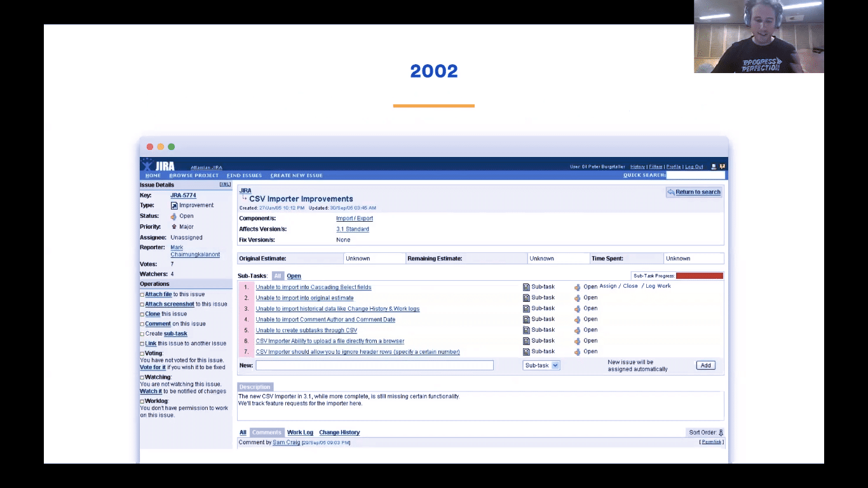Check the Watching operation checkbox
This screenshot has height=488, width=868.
coord(142,377)
